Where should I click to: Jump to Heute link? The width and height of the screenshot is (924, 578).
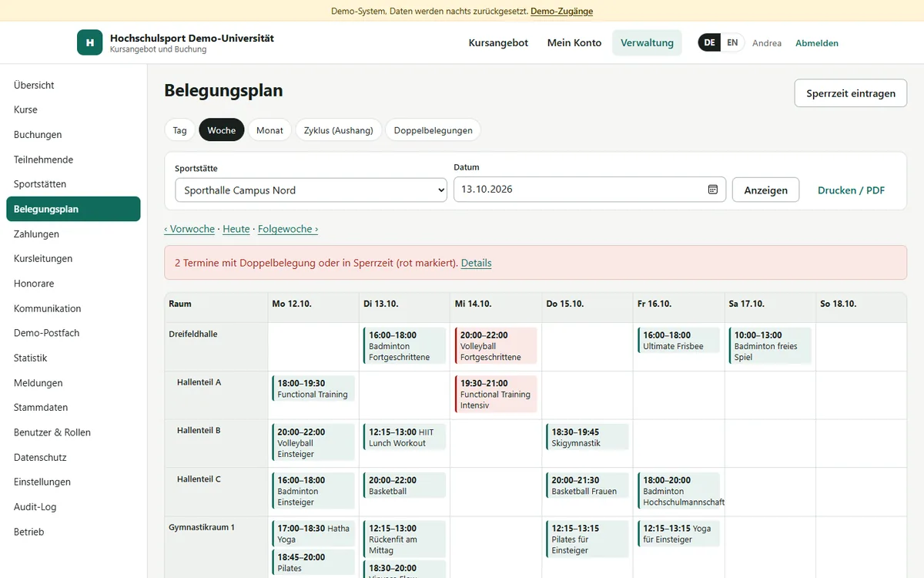[x=236, y=229]
